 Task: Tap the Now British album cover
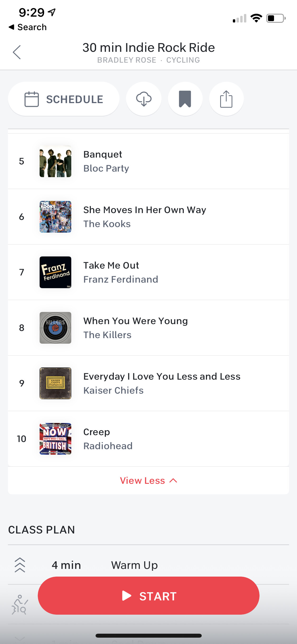(55, 439)
